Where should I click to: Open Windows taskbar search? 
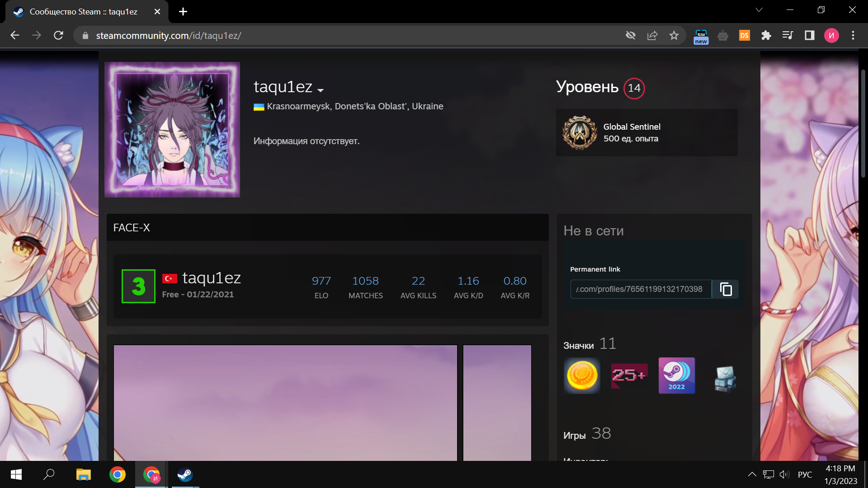tap(49, 474)
